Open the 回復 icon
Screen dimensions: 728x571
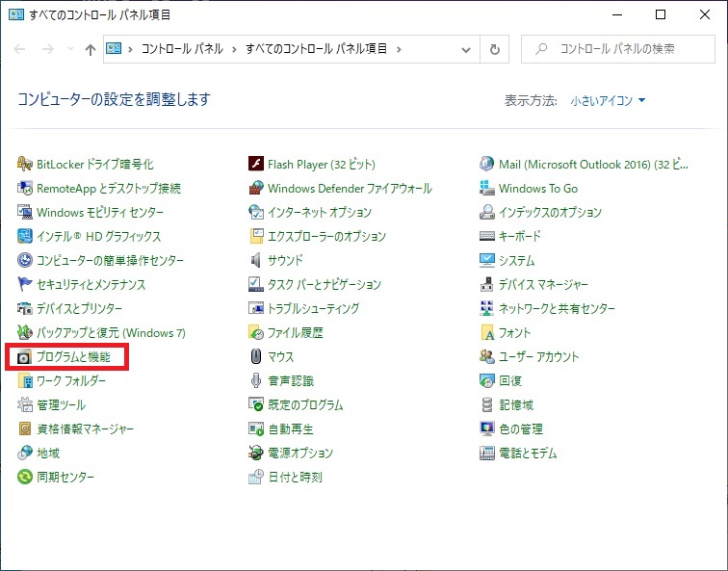[486, 380]
